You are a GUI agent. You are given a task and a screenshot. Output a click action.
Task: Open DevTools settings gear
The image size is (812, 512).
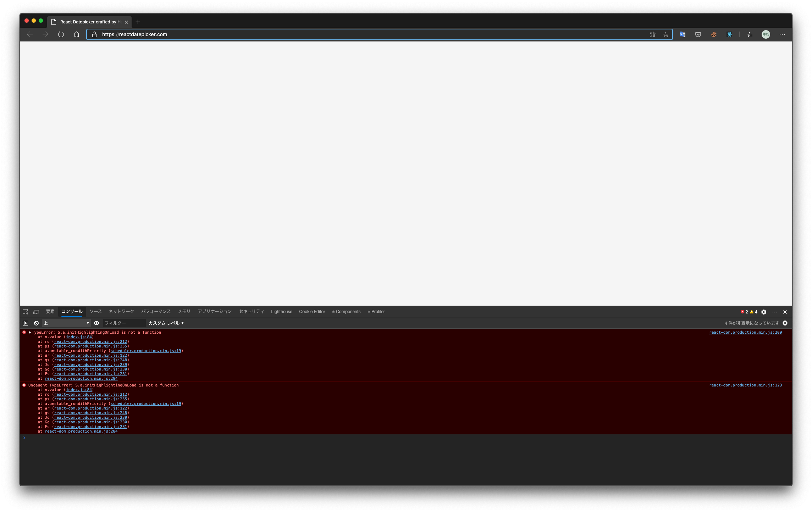764,312
